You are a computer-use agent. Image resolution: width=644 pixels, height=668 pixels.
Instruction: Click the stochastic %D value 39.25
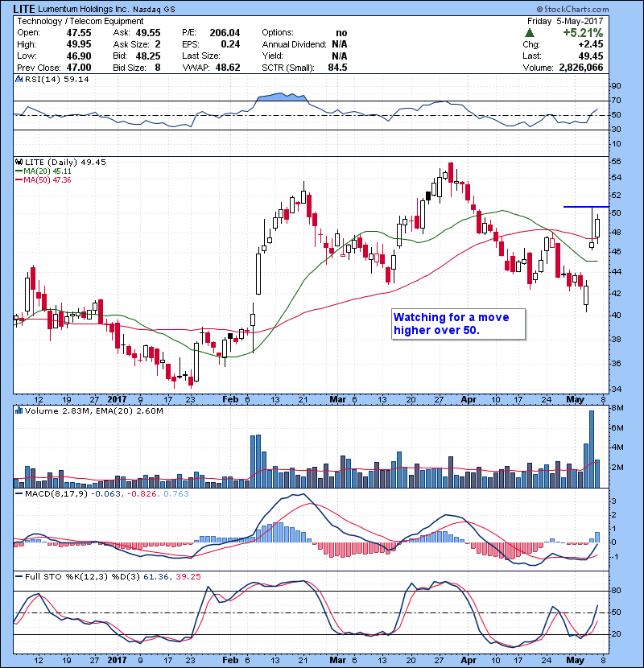[x=188, y=577]
